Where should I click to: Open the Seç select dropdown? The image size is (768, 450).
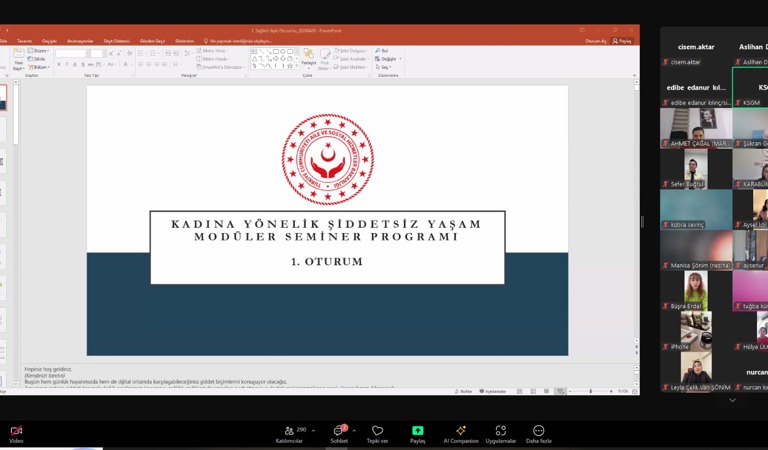coord(383,67)
